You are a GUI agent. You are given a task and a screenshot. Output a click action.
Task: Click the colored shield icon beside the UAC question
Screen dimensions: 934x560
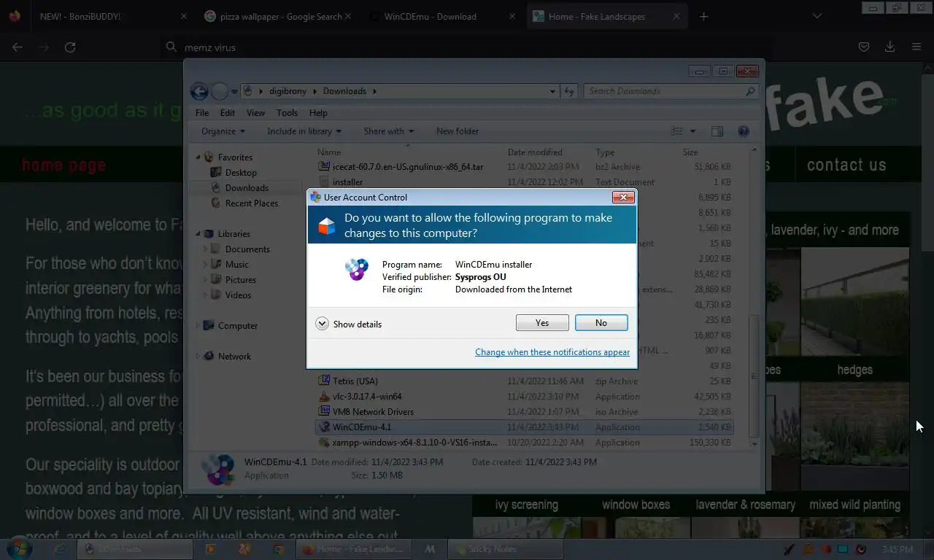pyautogui.click(x=327, y=226)
